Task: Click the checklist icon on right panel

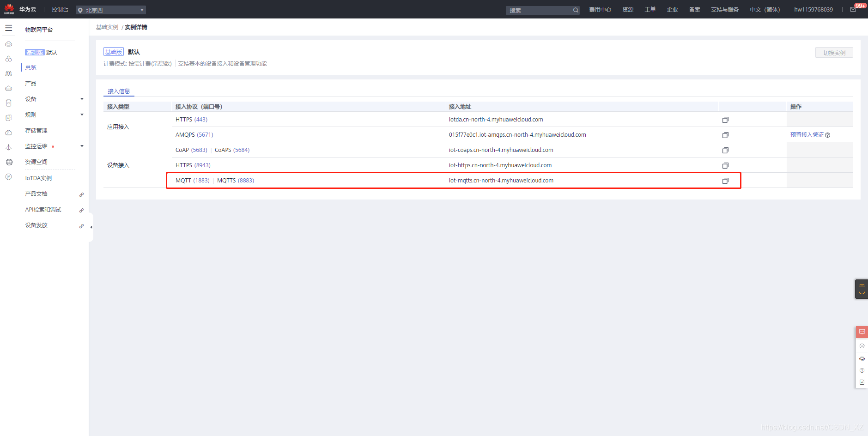Action: pyautogui.click(x=862, y=382)
